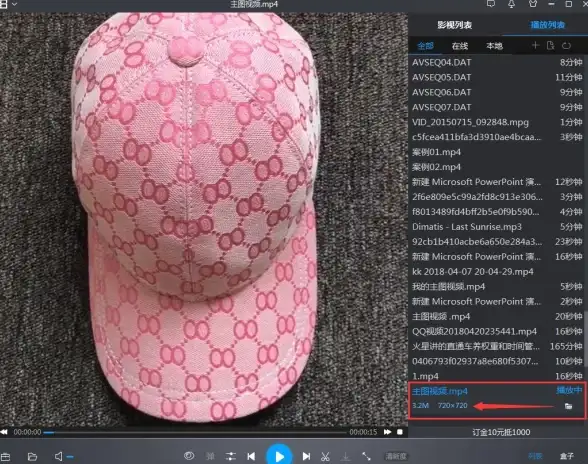The height and width of the screenshot is (464, 588).
Task: Play AVSEQ04.DAT from the playlist
Action: 497,63
